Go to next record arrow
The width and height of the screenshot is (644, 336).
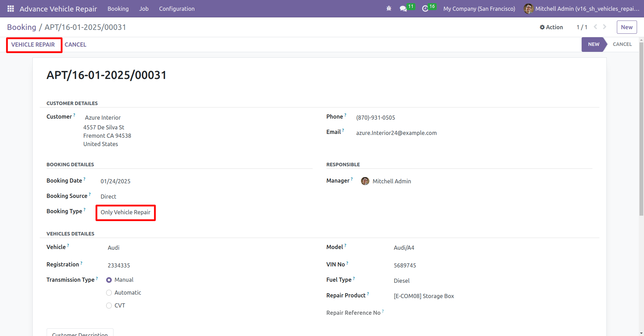[x=605, y=27]
